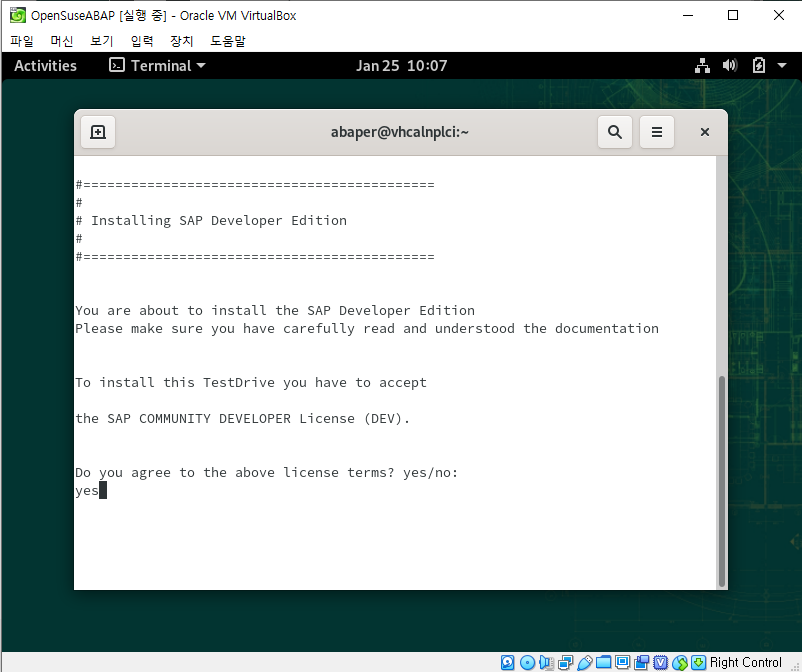The image size is (802, 672).
Task: Click the VirtualBox USB devices status icon
Action: (x=585, y=662)
